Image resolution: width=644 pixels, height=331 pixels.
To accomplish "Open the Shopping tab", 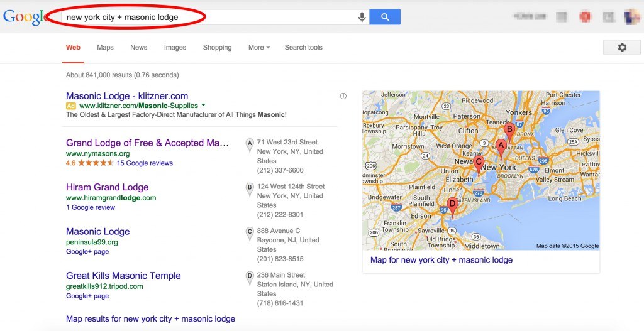I will click(x=217, y=47).
